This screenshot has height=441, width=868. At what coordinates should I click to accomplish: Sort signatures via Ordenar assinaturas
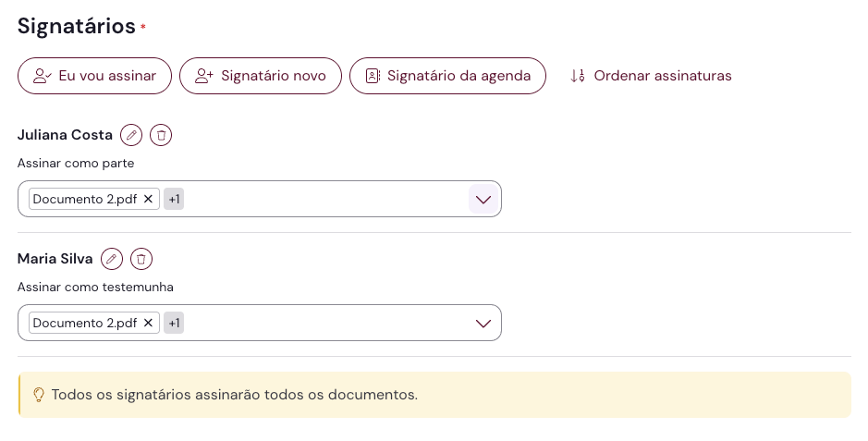point(651,76)
